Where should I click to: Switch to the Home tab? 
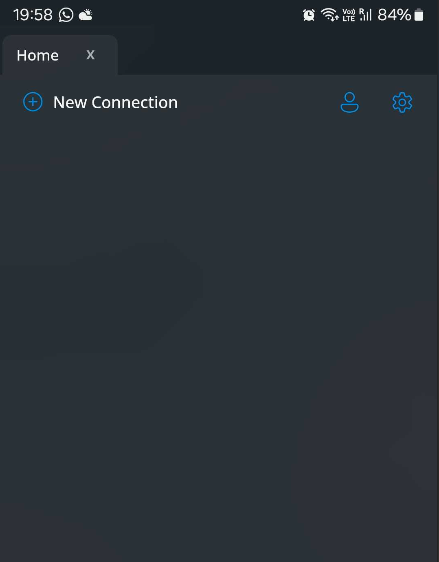[x=38, y=56]
